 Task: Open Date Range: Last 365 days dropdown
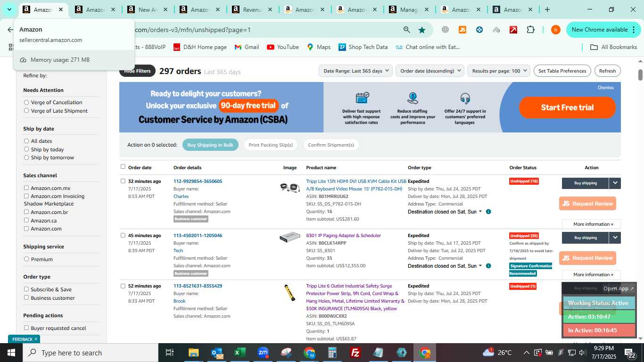pos(356,71)
